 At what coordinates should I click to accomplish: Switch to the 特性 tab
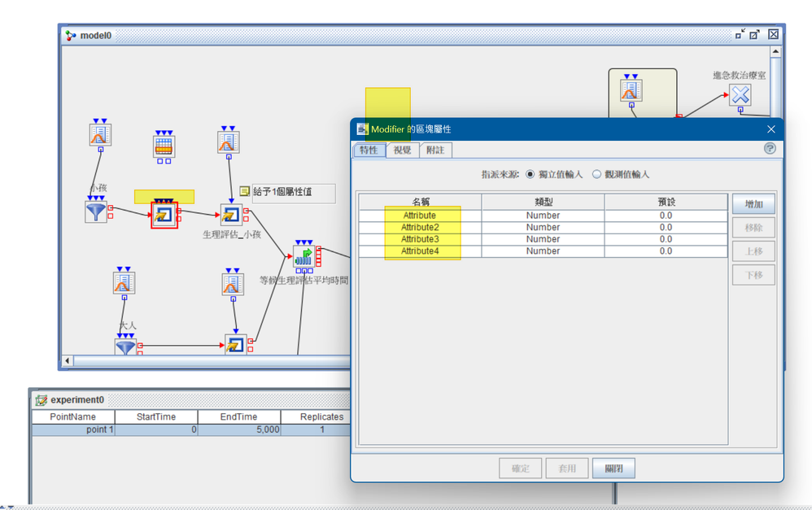369,150
